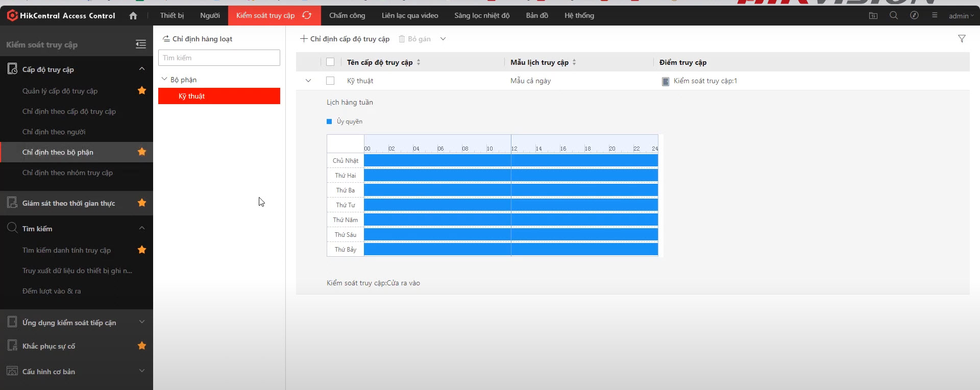Collapse the sidebar using the menu-fold icon
The image size is (980, 390).
(x=141, y=44)
